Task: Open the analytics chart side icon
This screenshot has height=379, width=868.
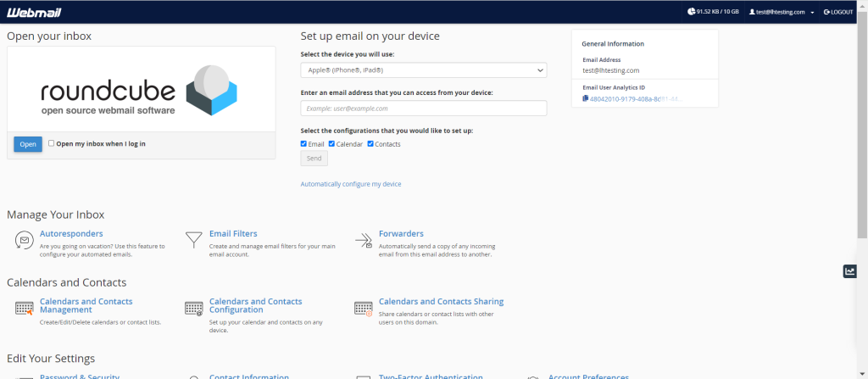Action: click(x=849, y=271)
